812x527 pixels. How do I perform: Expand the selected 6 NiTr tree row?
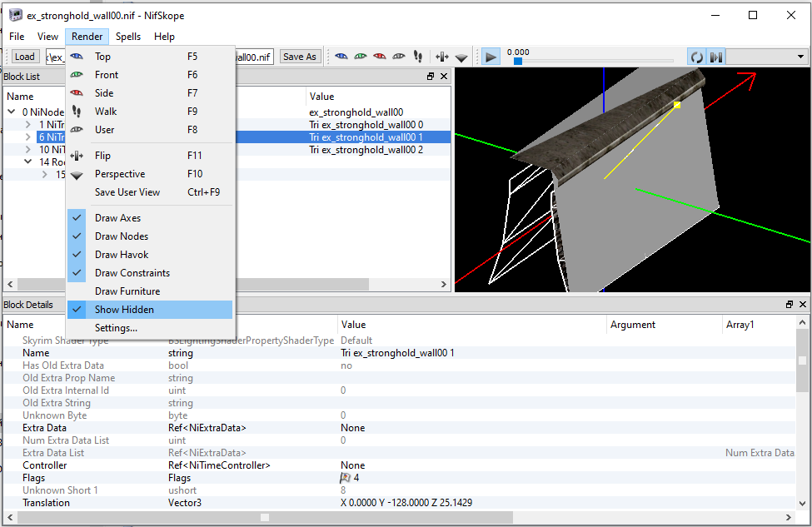28,137
